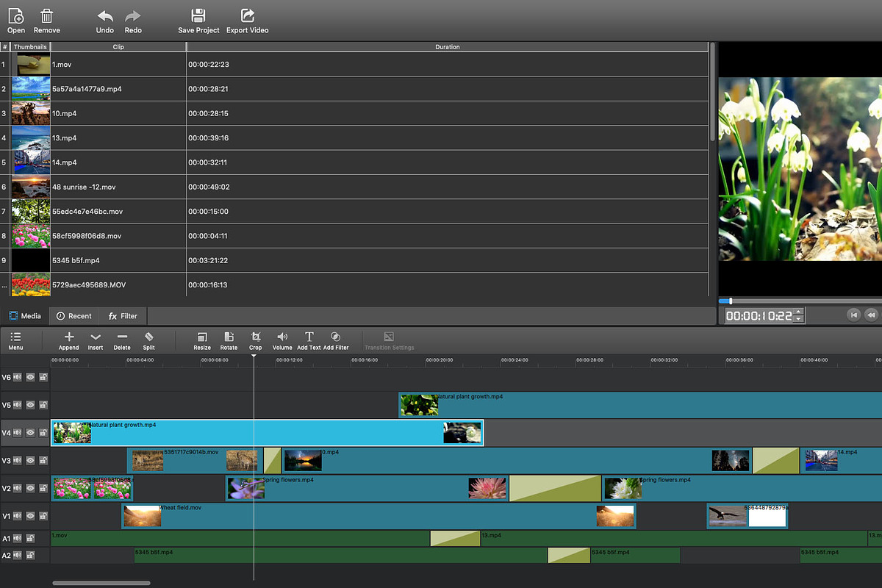Mute track V2 audio
This screenshot has height=588, width=882.
click(x=18, y=488)
